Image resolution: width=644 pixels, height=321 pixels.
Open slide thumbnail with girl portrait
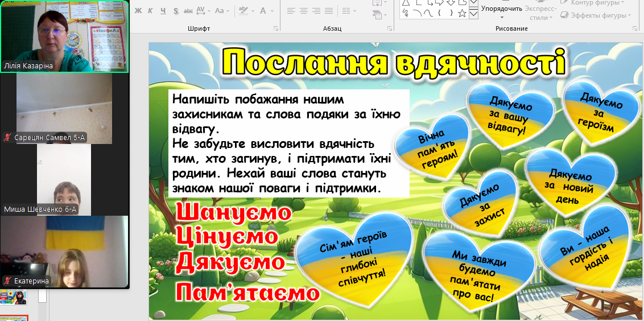[14, 297]
